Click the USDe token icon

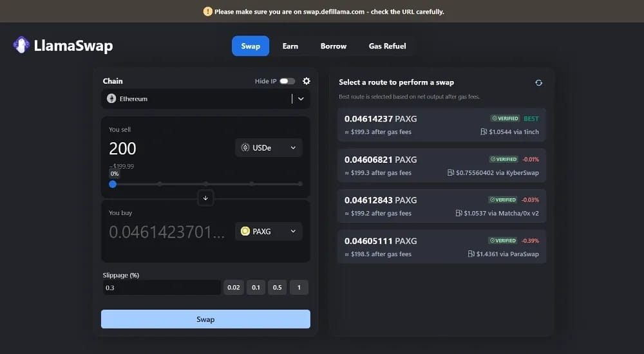pos(245,147)
